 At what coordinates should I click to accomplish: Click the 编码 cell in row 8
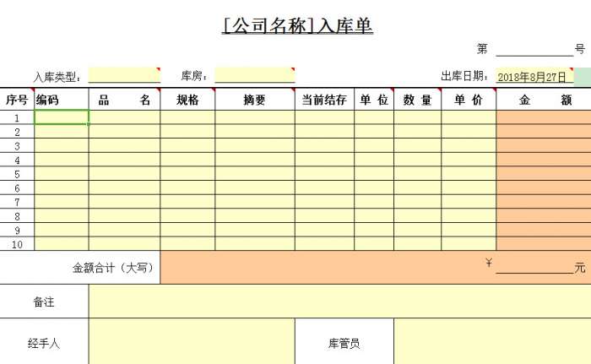tap(62, 215)
